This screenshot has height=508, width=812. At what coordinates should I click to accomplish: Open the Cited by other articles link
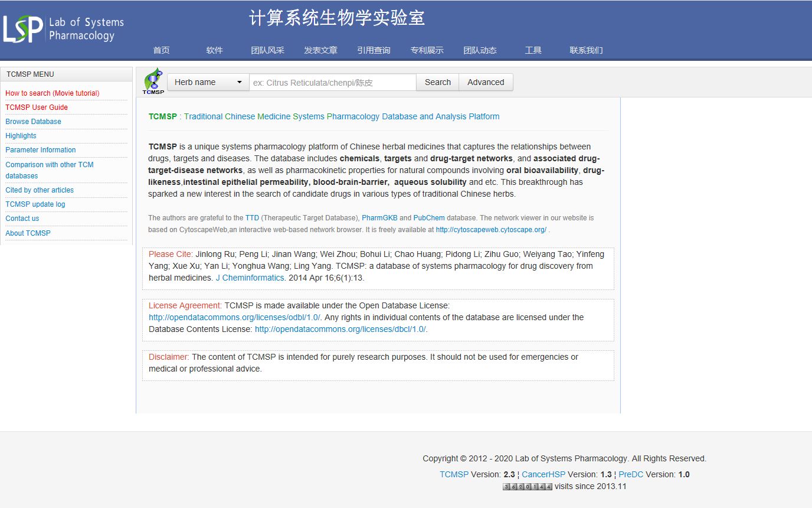[40, 190]
